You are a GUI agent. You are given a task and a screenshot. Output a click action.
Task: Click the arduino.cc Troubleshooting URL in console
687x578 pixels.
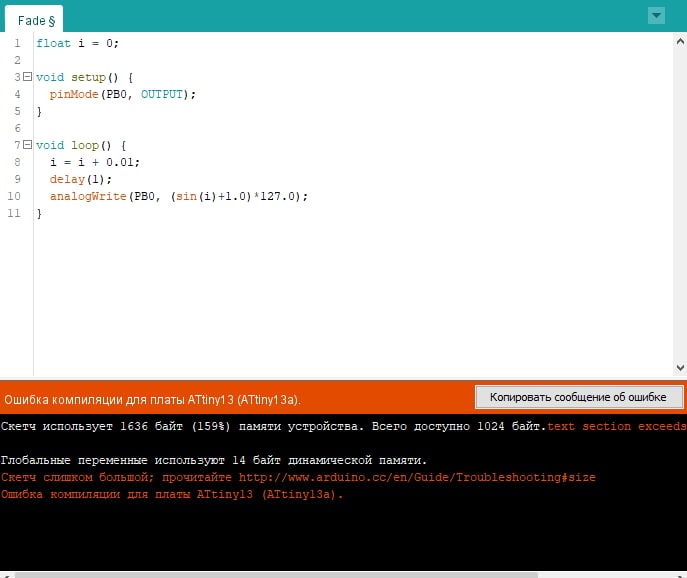(x=417, y=477)
